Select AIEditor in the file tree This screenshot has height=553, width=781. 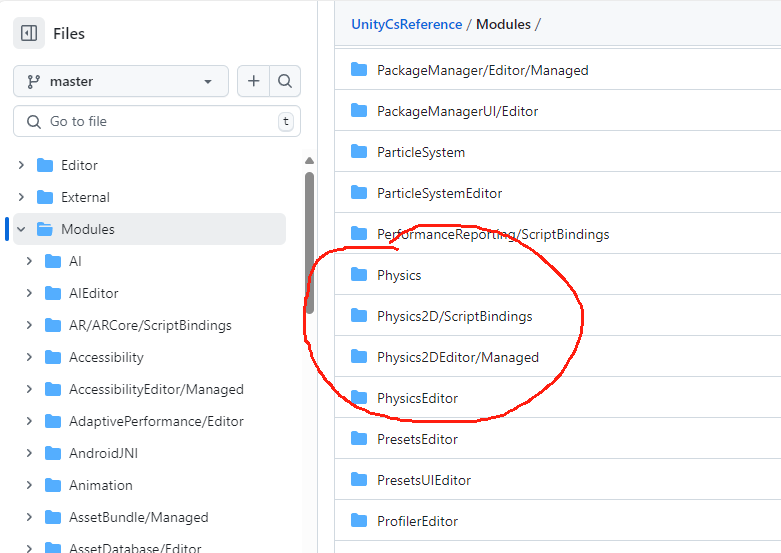pos(94,293)
